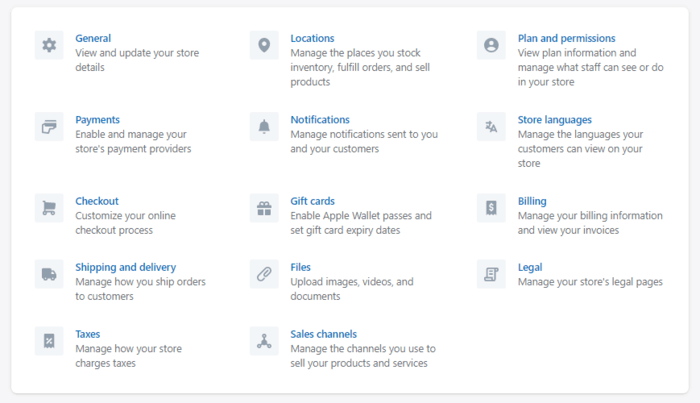
Task: Click 'Manage notifications sent to you' description
Action: click(x=364, y=141)
